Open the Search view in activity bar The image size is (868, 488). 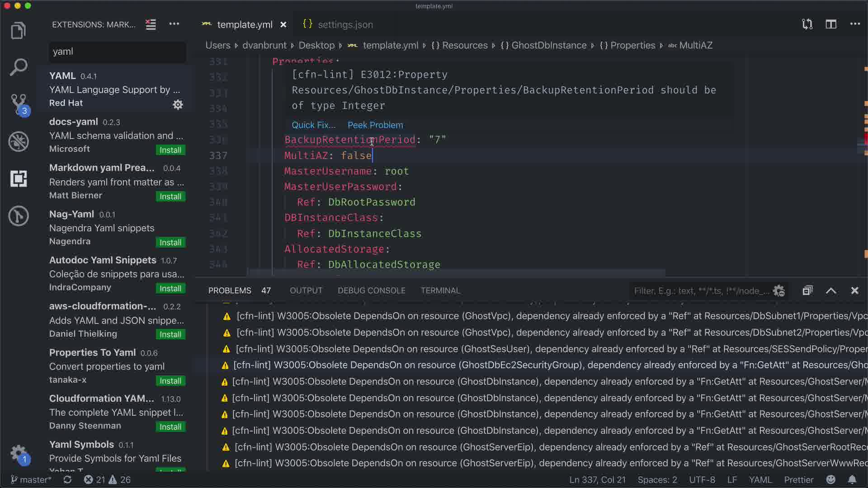pyautogui.click(x=18, y=68)
